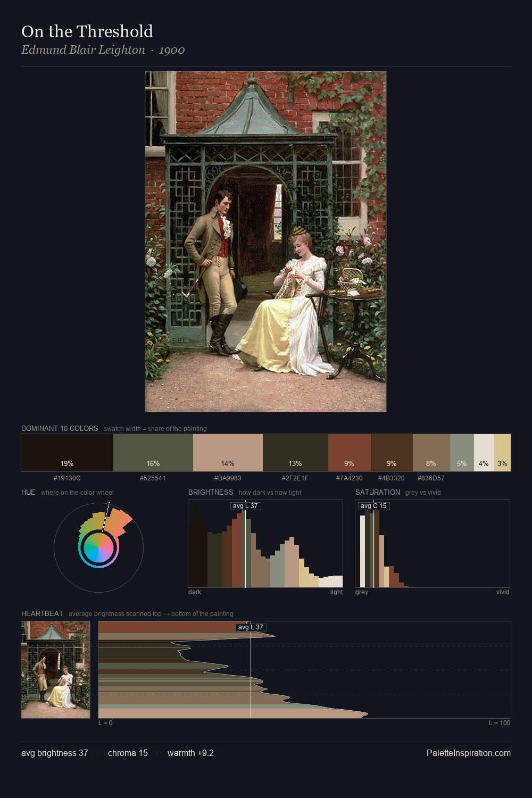Select the off-white 4% swatch

484,453
